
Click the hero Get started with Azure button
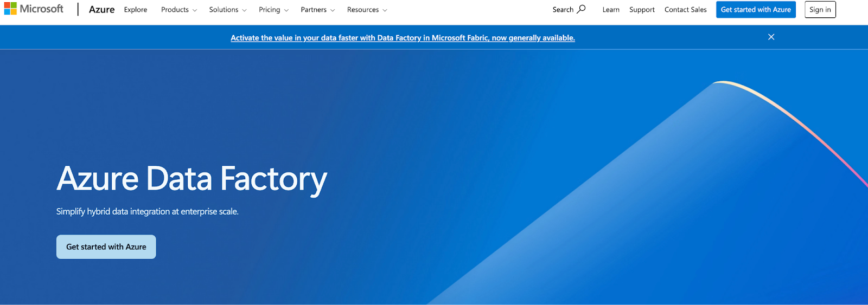(x=106, y=246)
